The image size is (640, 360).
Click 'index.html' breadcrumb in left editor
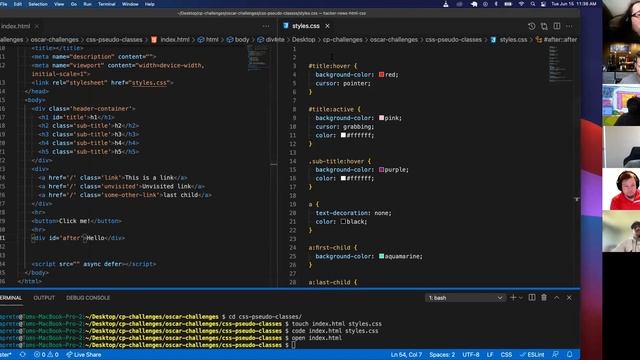(x=175, y=40)
